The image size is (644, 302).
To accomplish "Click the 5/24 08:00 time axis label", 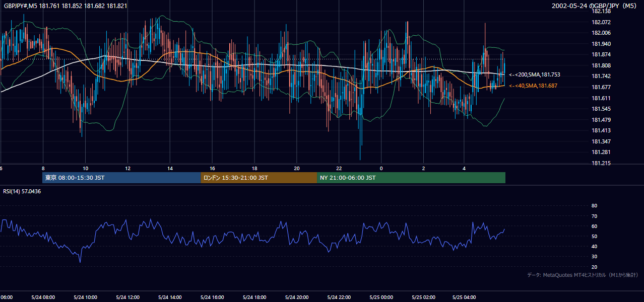I will [43, 297].
